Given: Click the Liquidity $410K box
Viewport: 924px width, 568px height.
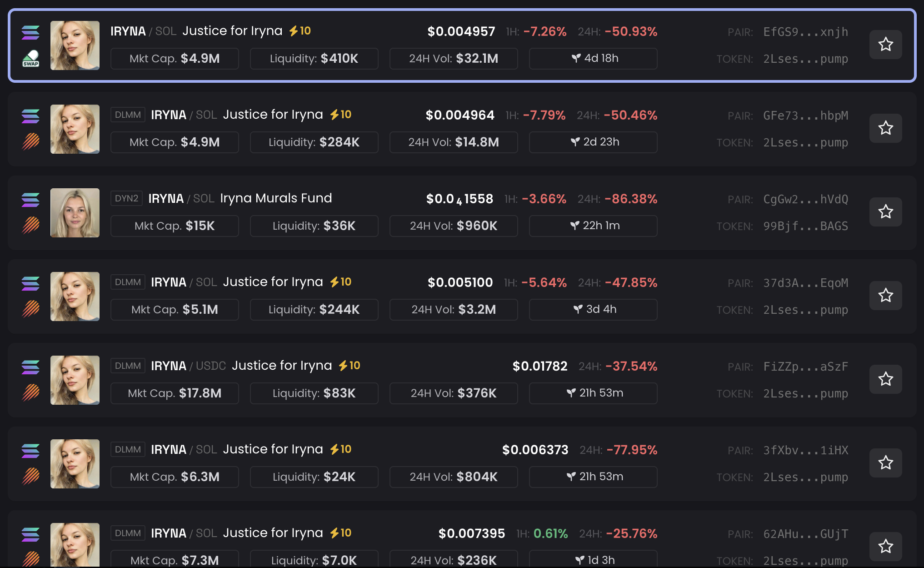Looking at the screenshot, I should (x=314, y=59).
